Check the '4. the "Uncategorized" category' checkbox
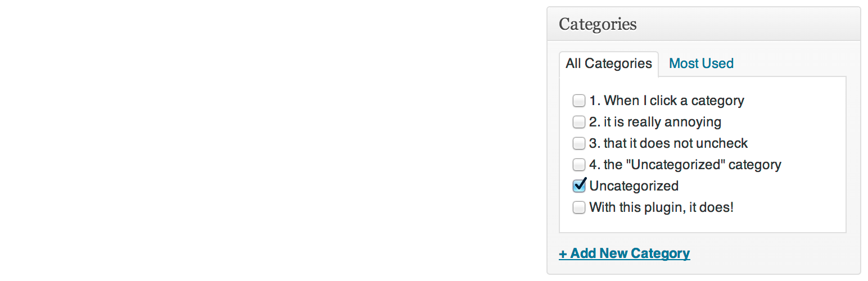The image size is (868, 281). [x=578, y=165]
